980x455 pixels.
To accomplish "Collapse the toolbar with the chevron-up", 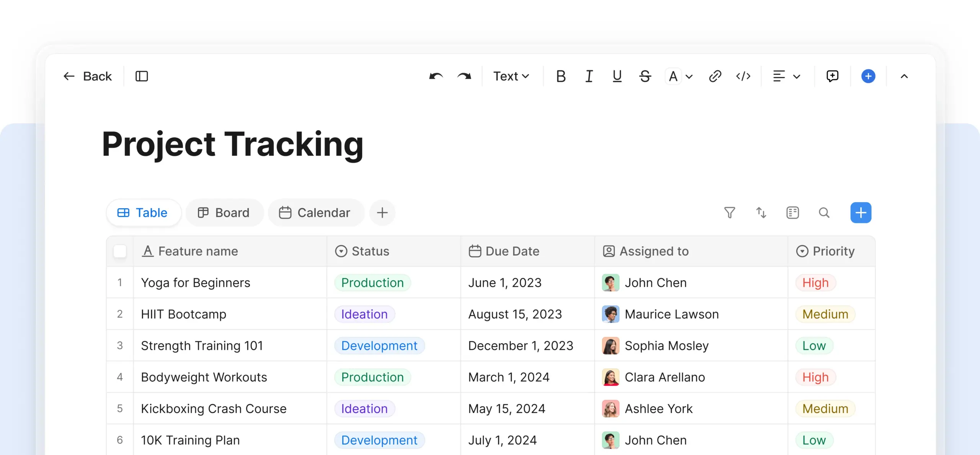I will tap(904, 76).
